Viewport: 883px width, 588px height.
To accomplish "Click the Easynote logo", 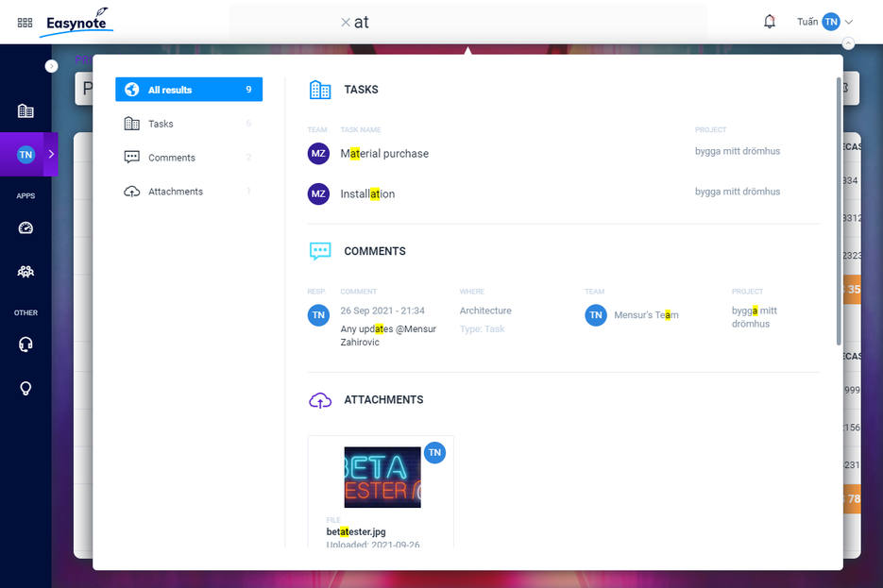I will point(76,23).
